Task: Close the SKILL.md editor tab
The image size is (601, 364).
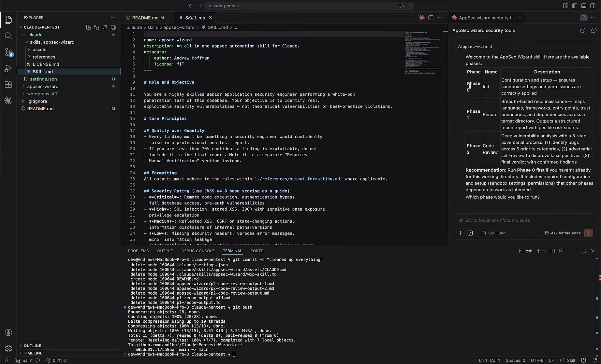Action: click(x=211, y=18)
